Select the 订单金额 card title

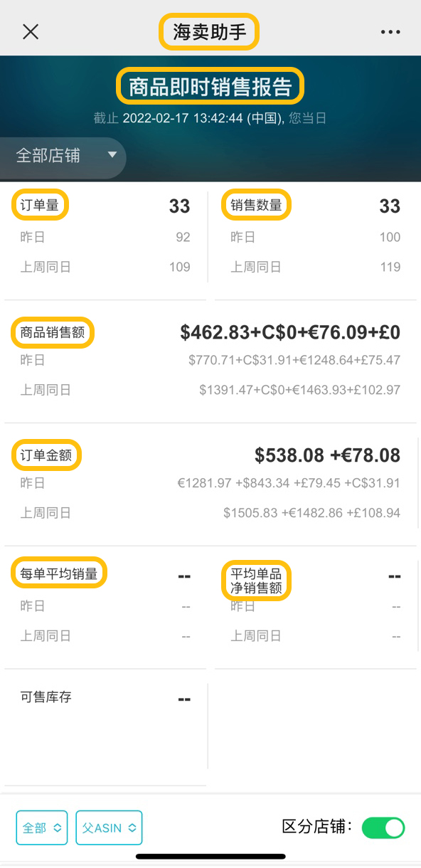(x=47, y=455)
